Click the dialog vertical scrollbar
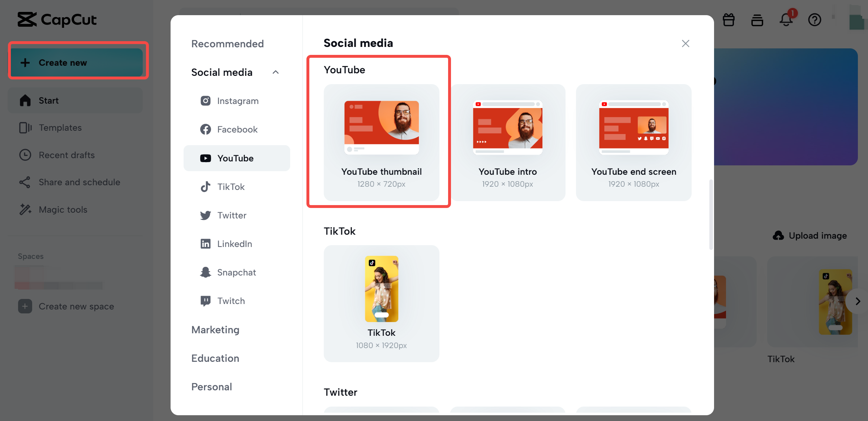The image size is (868, 421). pyautogui.click(x=711, y=214)
